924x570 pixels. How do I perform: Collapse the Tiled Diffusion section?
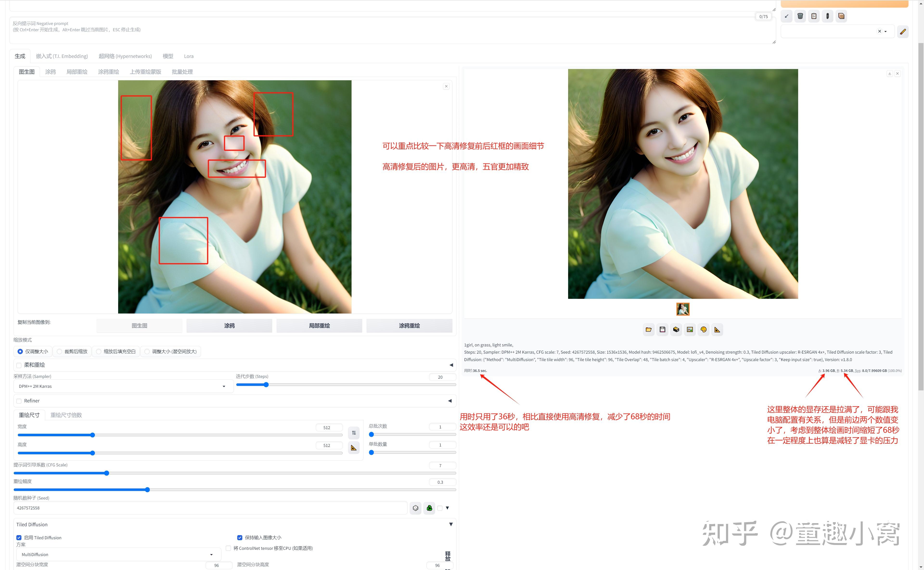point(450,524)
